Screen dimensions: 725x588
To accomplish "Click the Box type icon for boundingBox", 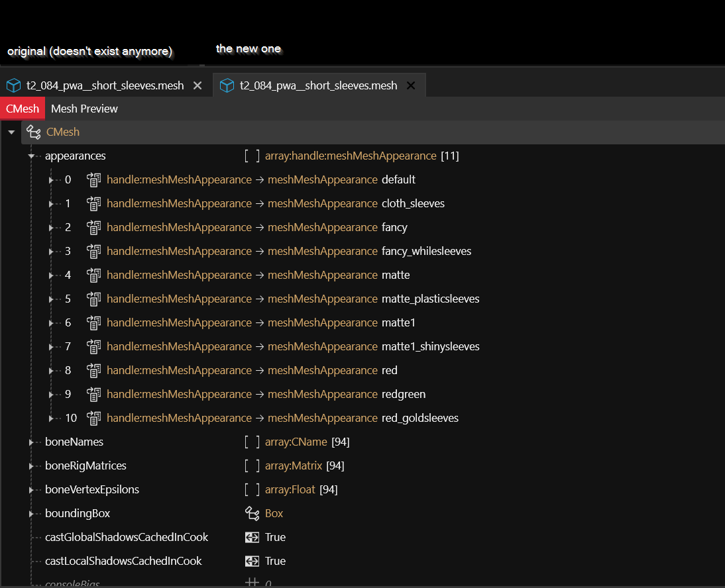I will click(252, 513).
